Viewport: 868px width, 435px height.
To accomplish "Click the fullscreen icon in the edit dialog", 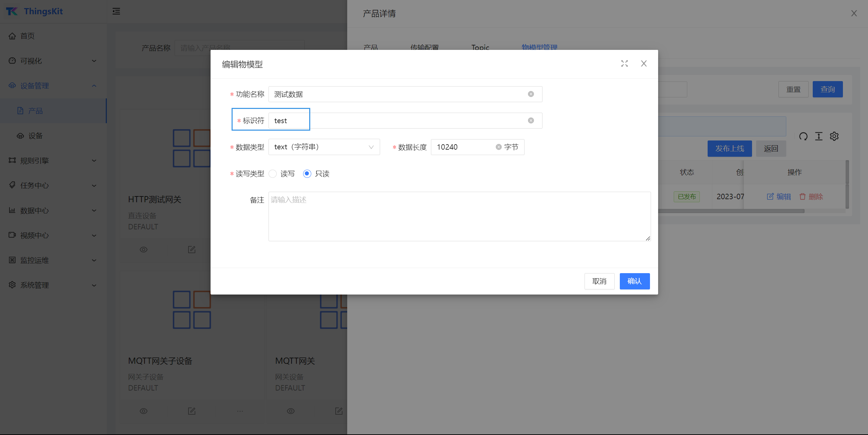I will [x=624, y=64].
